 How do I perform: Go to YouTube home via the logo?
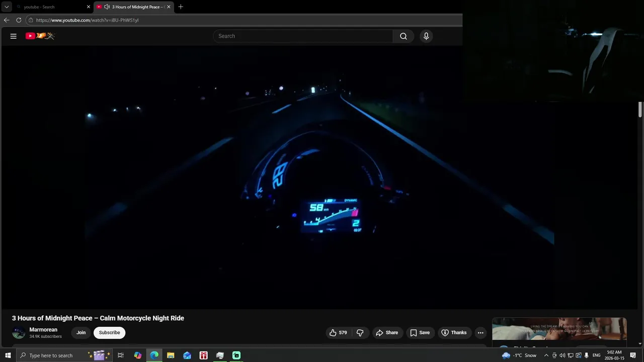(40, 36)
